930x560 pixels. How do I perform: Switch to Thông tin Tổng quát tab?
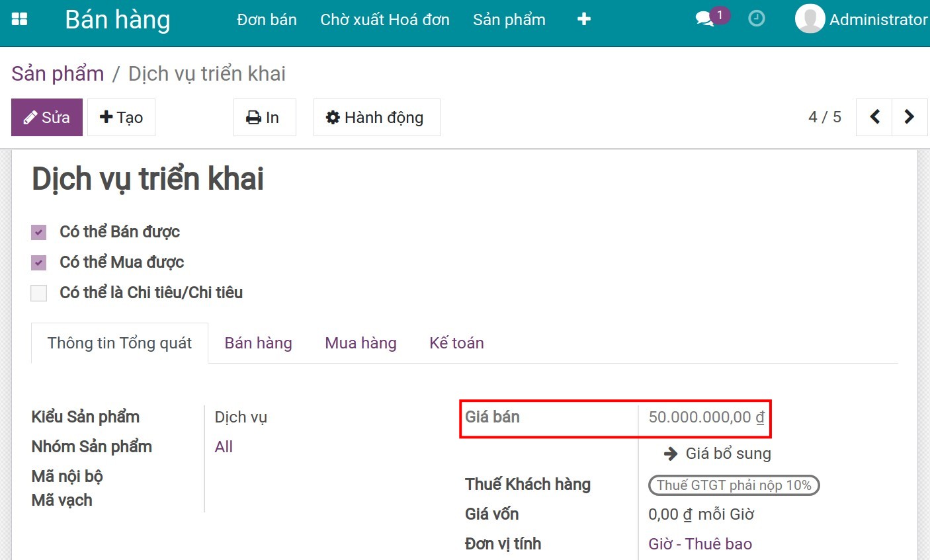[120, 343]
